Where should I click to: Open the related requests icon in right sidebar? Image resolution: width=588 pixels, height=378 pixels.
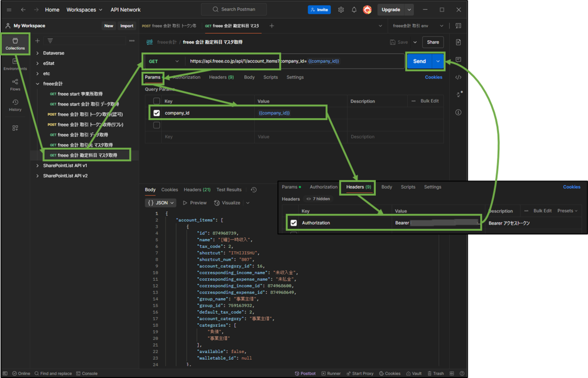[458, 95]
